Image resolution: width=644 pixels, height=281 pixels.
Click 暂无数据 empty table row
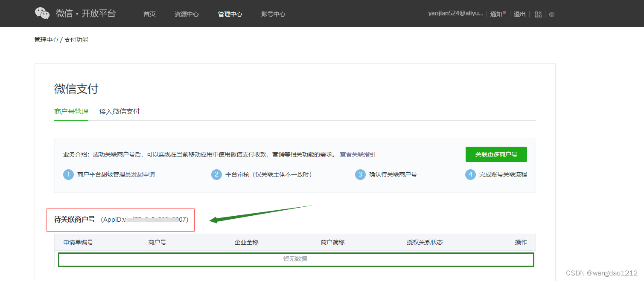pos(296,259)
